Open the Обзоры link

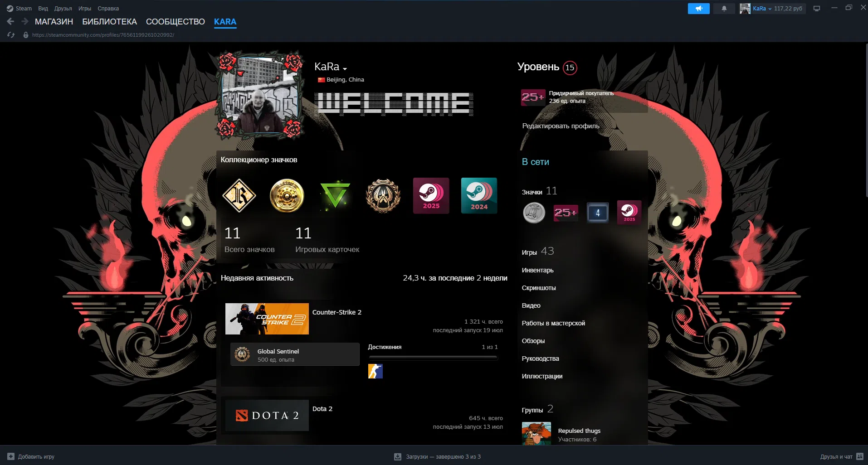[x=533, y=341]
